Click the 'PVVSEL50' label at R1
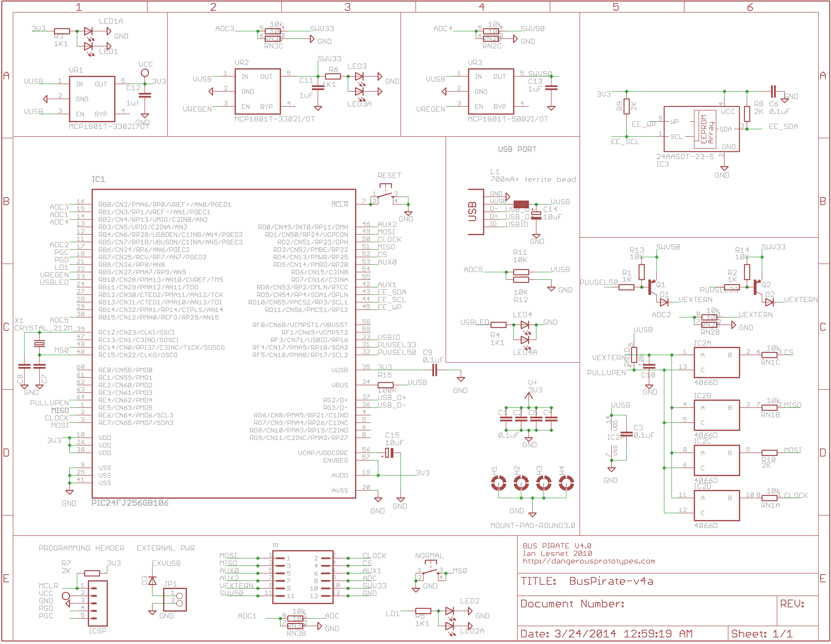Image resolution: width=831 pixels, height=644 pixels. tap(598, 282)
